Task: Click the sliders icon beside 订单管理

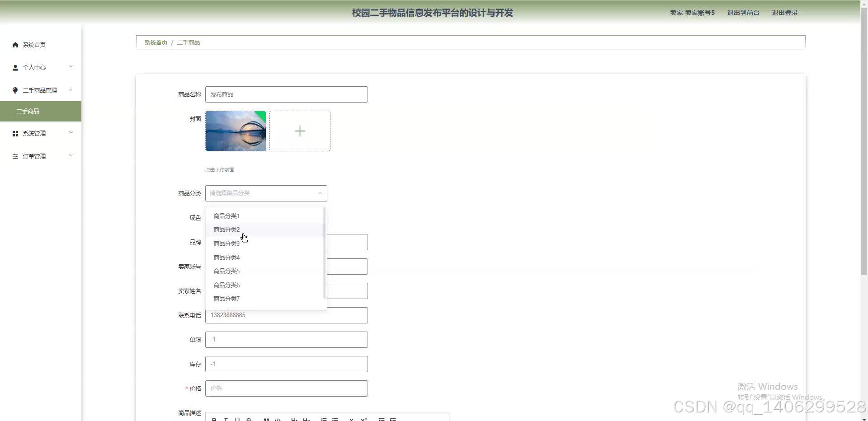Action: [15, 156]
